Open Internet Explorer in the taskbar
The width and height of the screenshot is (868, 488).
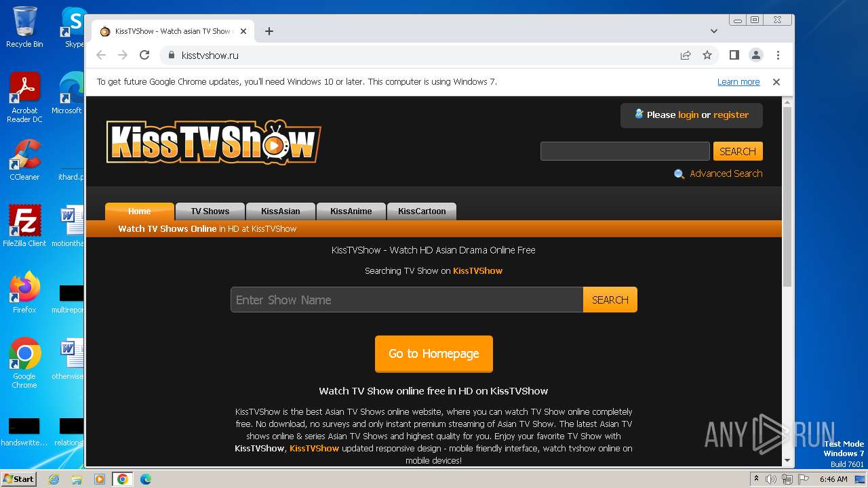coord(54,479)
